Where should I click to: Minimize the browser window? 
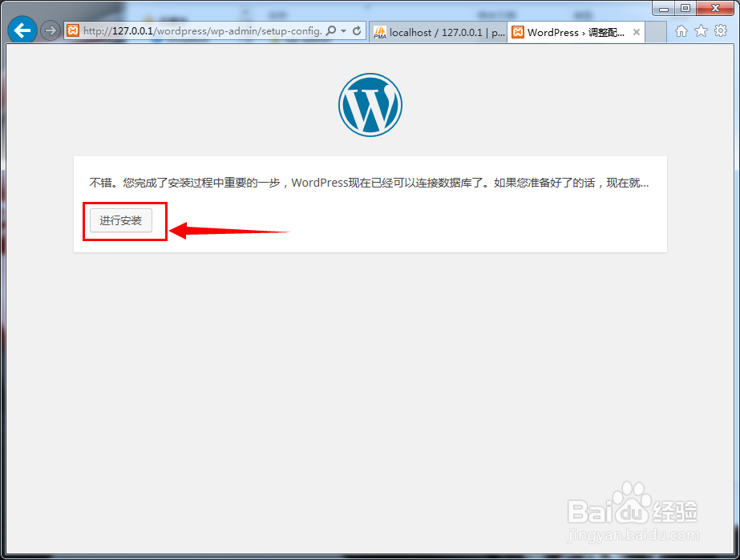coord(664,8)
